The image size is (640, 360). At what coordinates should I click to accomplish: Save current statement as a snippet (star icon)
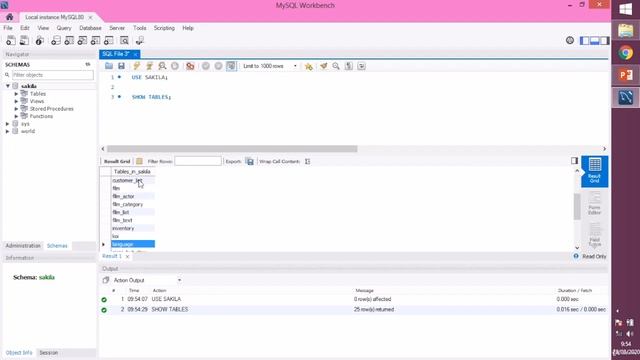[309, 66]
